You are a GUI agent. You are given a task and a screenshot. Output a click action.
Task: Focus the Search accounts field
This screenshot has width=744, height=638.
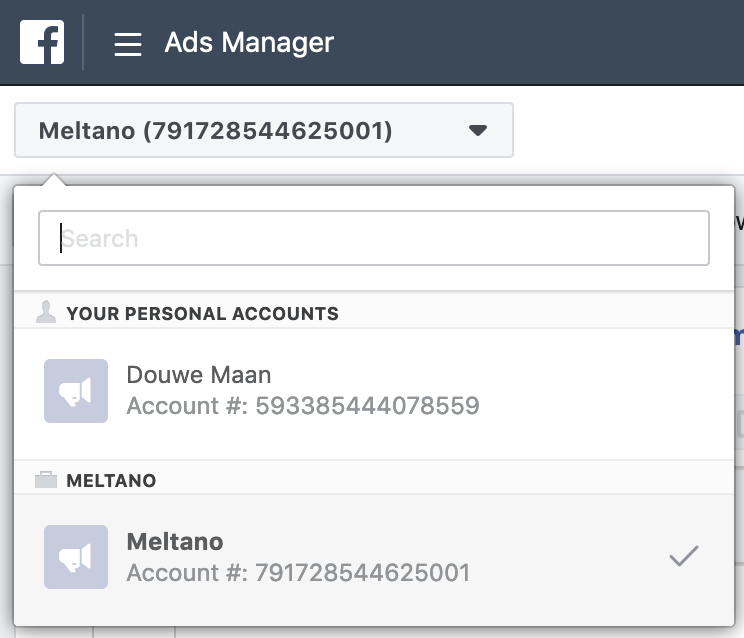pos(373,238)
